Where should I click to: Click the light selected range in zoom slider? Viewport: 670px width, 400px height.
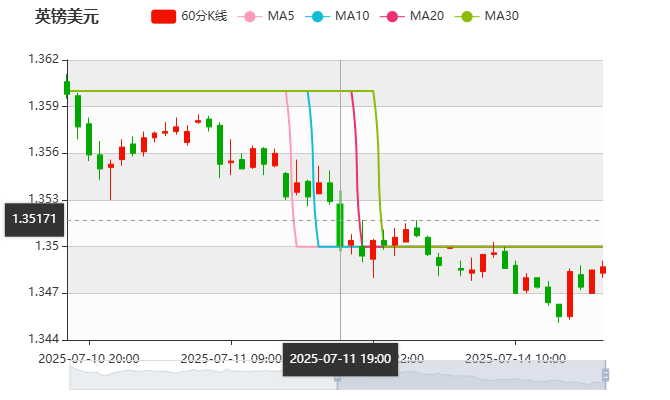tap(470, 374)
